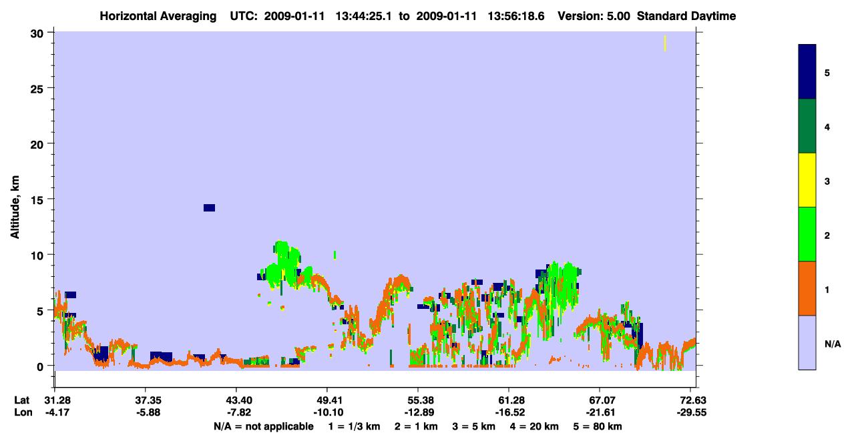Click the bright green level 2 colorbar segment
This screenshot has width=868, height=445.
pyautogui.click(x=807, y=234)
